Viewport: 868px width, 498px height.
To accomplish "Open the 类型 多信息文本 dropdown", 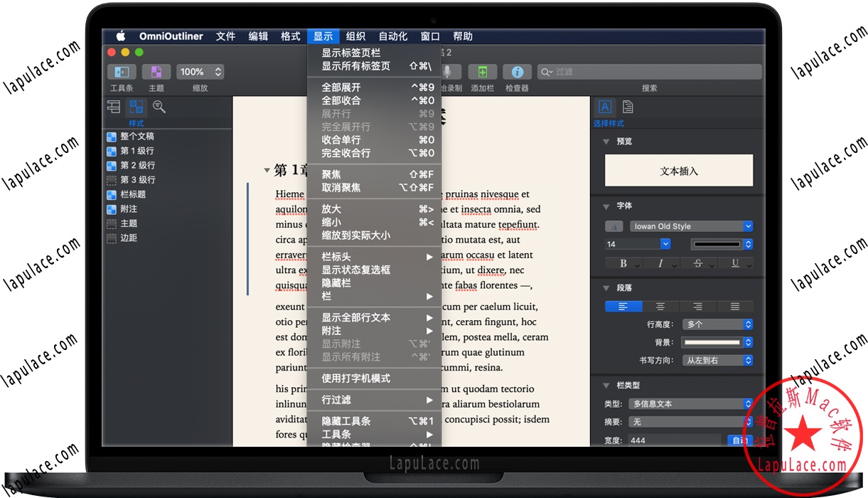I will (x=691, y=403).
